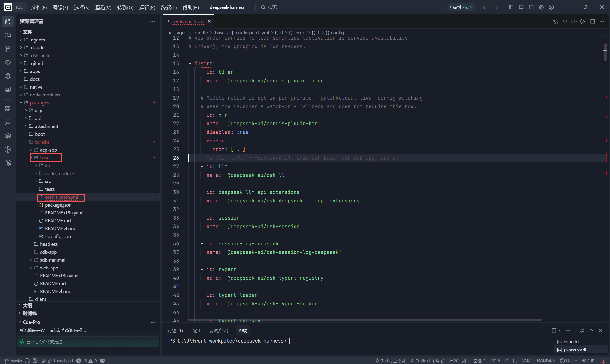The height and width of the screenshot is (364, 610).
Task: Toggle the primary side bar layout
Action: tap(511, 7)
